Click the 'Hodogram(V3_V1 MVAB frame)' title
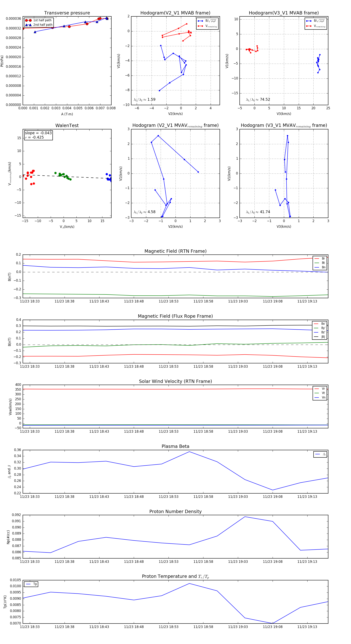Viewport: 351px width, 644px height. [284, 13]
